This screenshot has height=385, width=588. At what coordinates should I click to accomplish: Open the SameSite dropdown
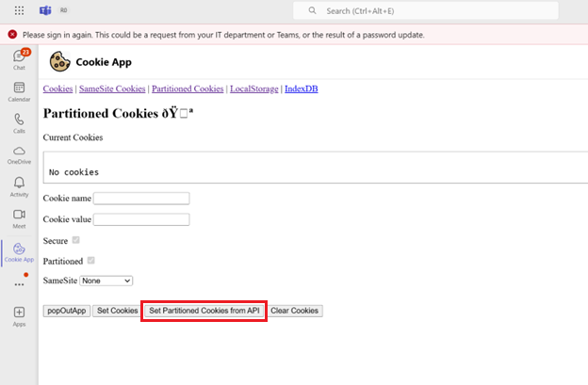point(106,281)
